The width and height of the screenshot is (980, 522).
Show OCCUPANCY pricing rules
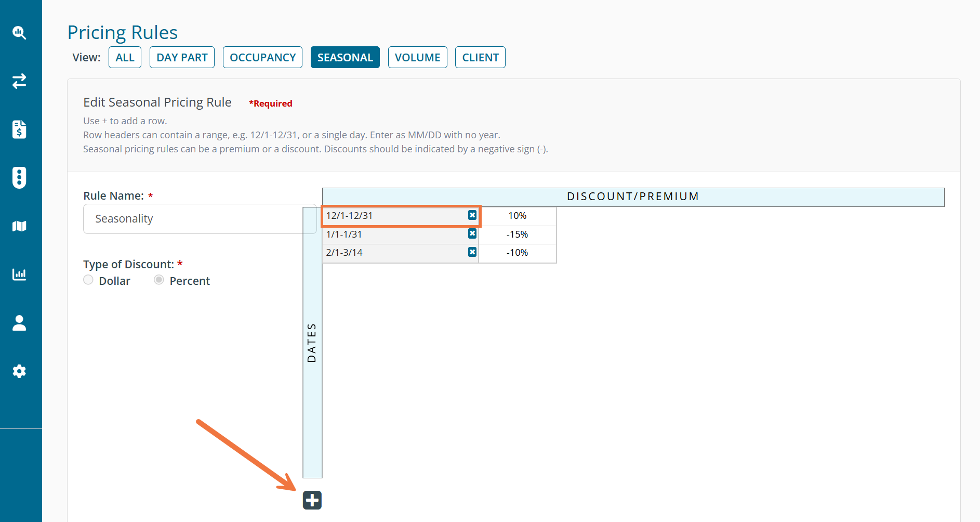262,57
